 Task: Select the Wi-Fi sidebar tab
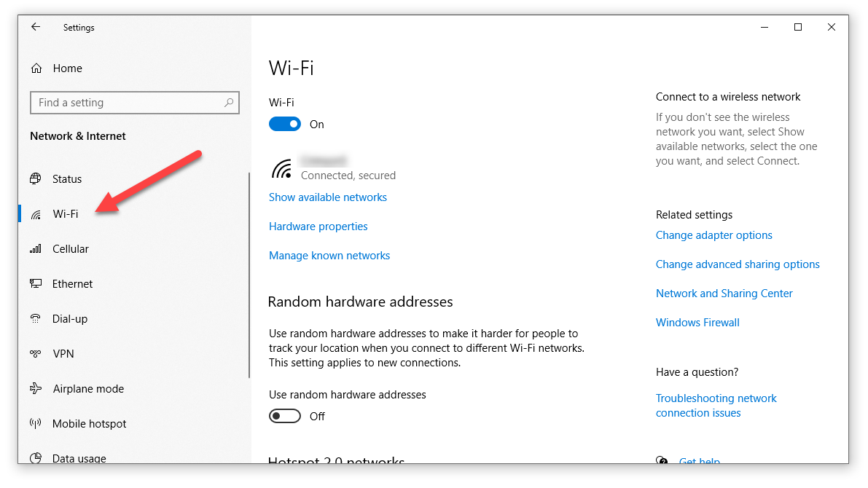(x=66, y=214)
